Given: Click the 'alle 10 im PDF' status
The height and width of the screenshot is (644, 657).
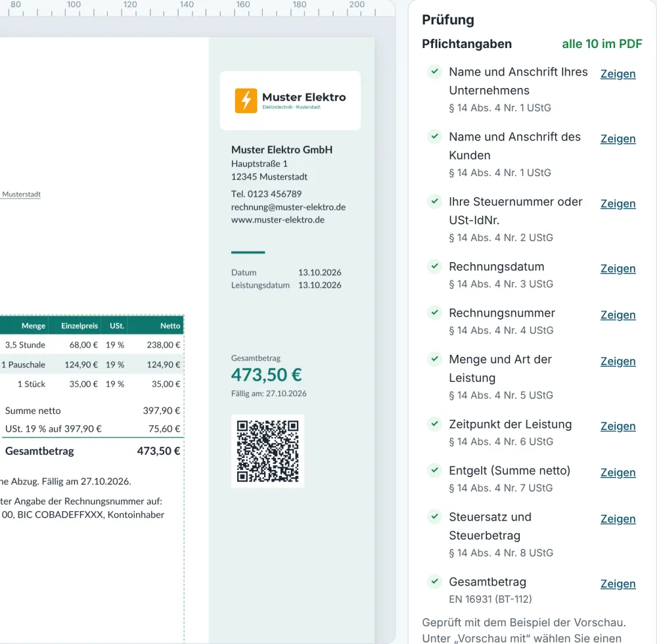Looking at the screenshot, I should [x=602, y=44].
